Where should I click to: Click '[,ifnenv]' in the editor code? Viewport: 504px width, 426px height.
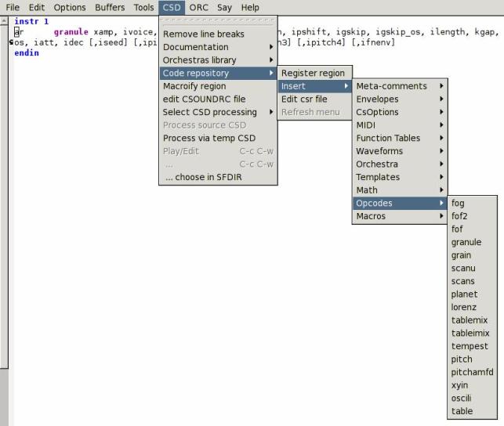373,42
